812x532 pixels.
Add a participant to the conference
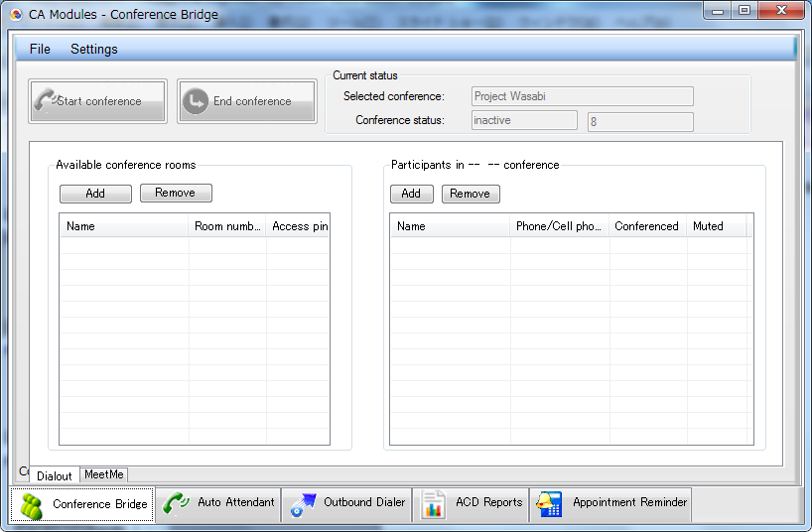(412, 194)
